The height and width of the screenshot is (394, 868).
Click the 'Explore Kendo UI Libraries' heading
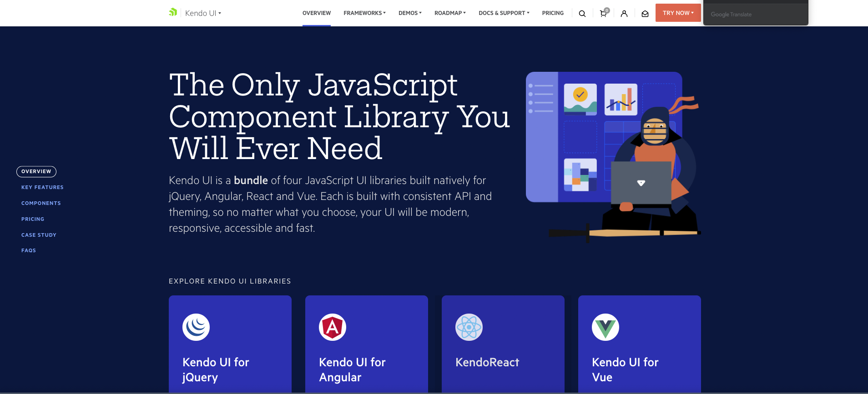click(x=230, y=281)
